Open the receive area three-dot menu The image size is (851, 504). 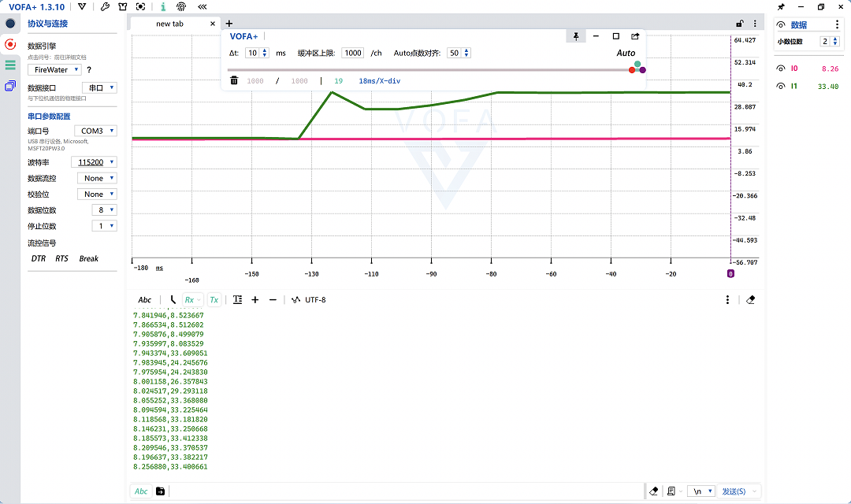(728, 299)
